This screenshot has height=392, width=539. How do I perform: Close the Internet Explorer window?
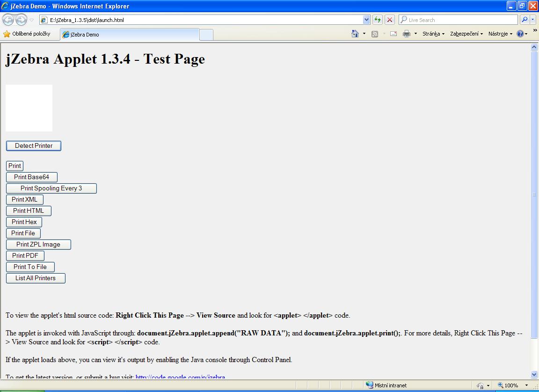coord(533,6)
